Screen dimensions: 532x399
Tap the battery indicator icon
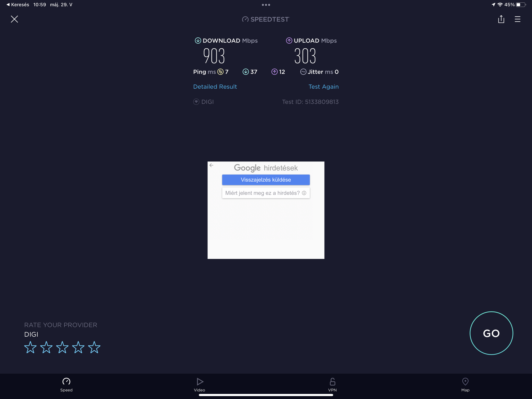coord(521,5)
